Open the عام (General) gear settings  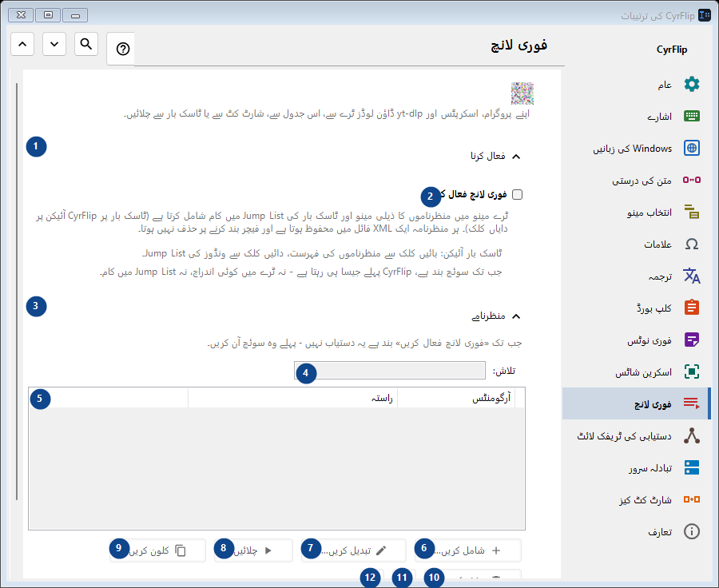(x=692, y=85)
